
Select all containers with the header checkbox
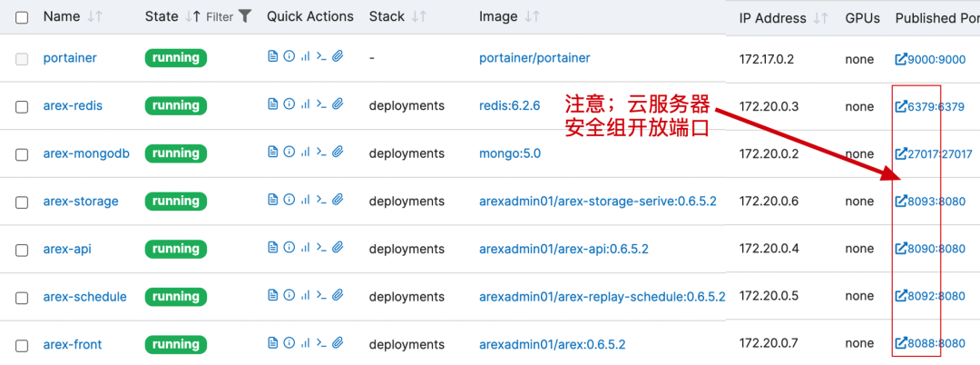pos(22,17)
